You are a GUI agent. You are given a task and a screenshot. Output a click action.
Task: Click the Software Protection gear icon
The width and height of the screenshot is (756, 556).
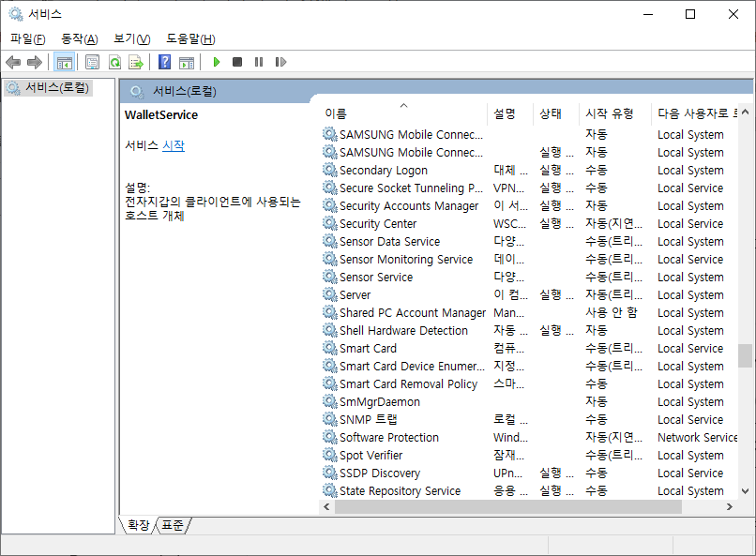(x=330, y=437)
